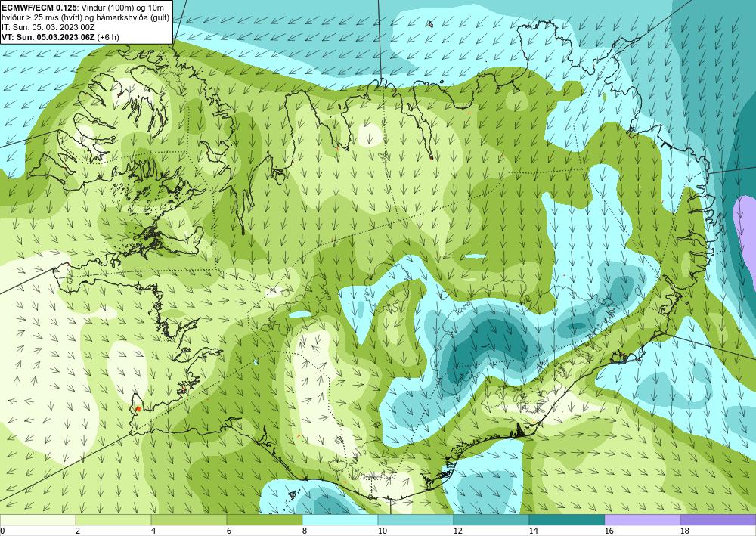The width and height of the screenshot is (756, 536).
Task: Click the 'hviður > 25 m/s (hvítt)' legend text
Action: pyautogui.click(x=41, y=17)
